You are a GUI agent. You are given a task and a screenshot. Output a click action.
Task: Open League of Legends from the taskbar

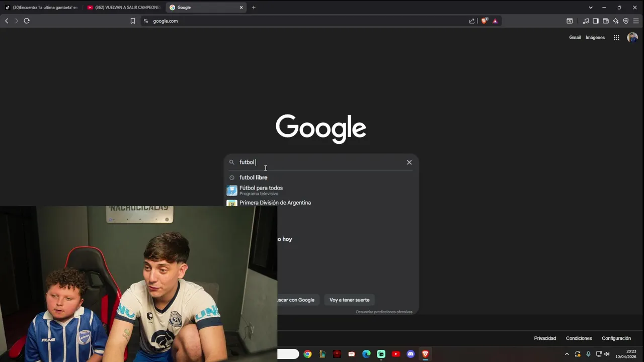click(x=323, y=354)
